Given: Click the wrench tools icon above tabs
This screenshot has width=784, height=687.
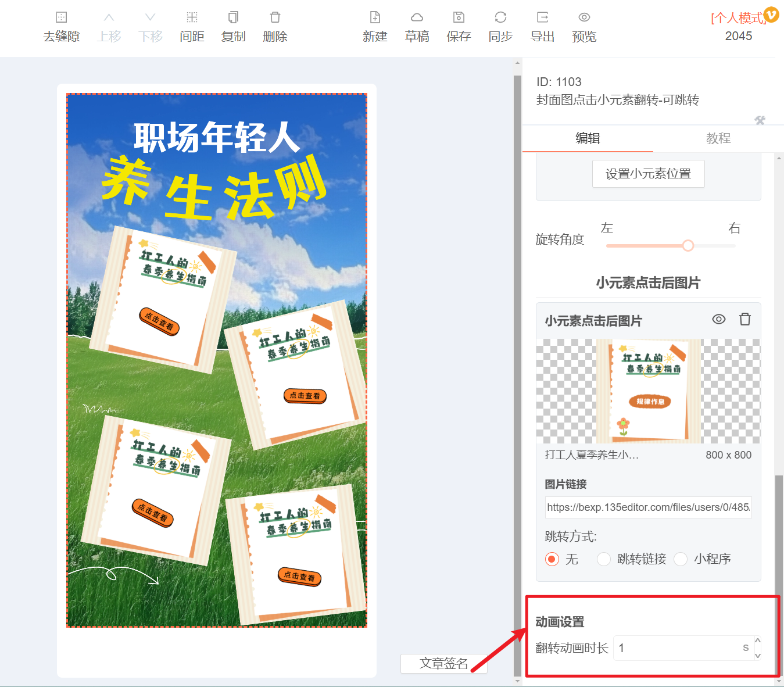Looking at the screenshot, I should [760, 120].
